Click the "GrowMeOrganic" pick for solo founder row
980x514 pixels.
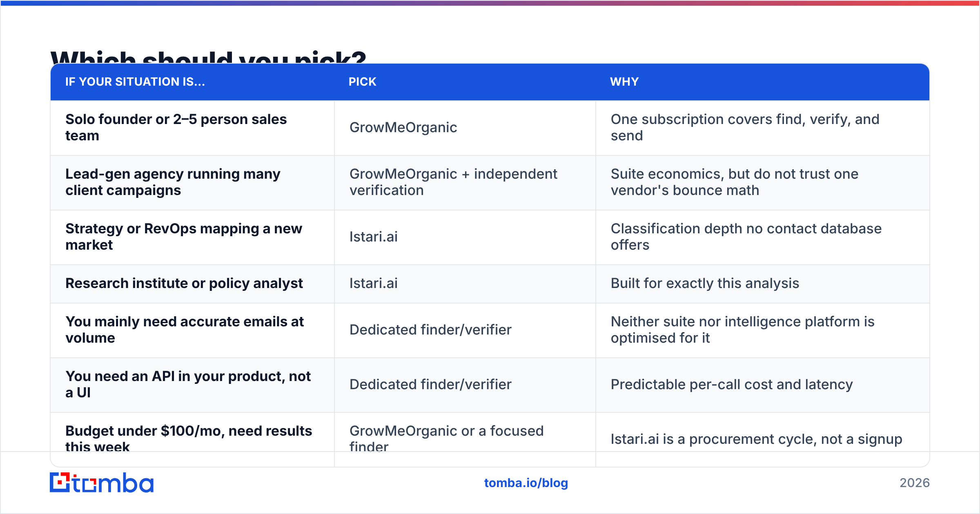403,127
